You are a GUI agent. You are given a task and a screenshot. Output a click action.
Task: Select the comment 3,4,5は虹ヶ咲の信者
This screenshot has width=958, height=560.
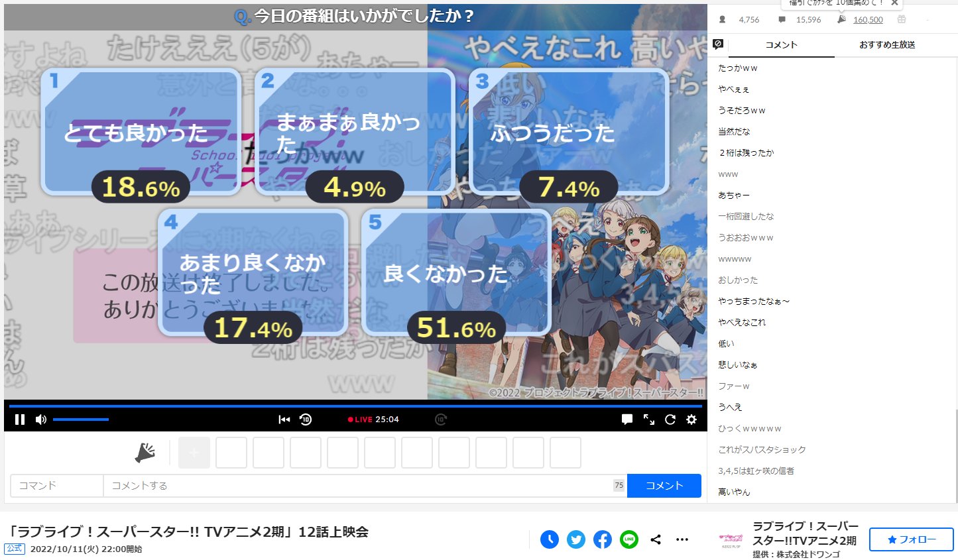tap(756, 471)
